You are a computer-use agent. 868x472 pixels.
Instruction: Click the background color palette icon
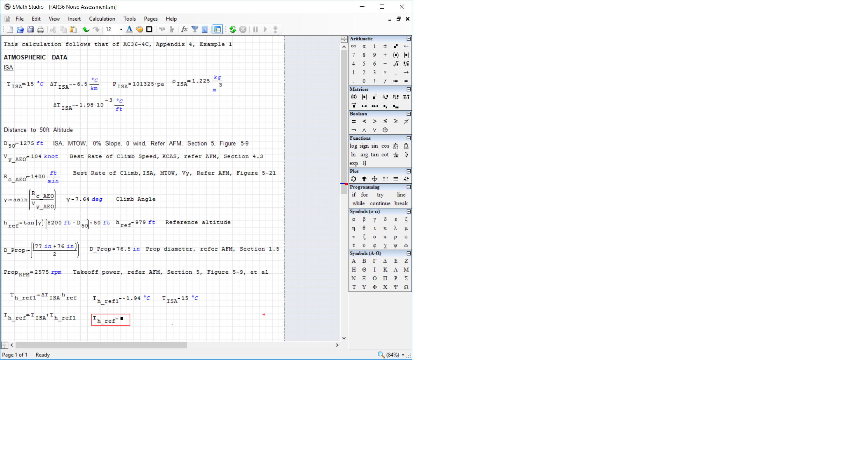(139, 29)
